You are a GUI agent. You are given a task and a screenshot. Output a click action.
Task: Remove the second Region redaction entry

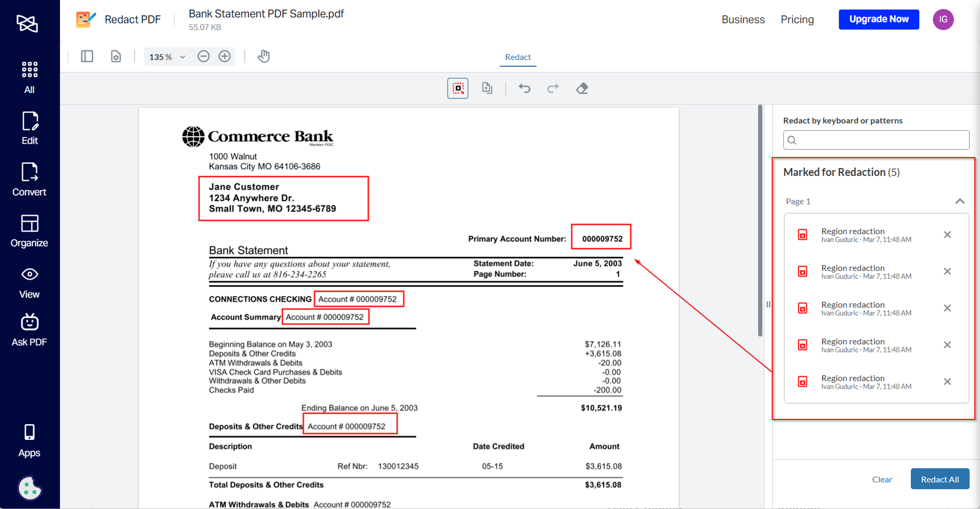pos(947,272)
